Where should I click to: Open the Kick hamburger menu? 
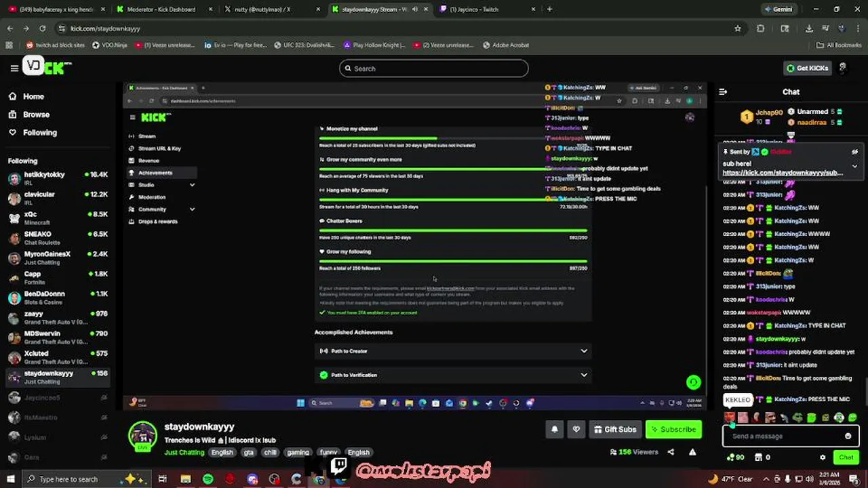tap(14, 68)
